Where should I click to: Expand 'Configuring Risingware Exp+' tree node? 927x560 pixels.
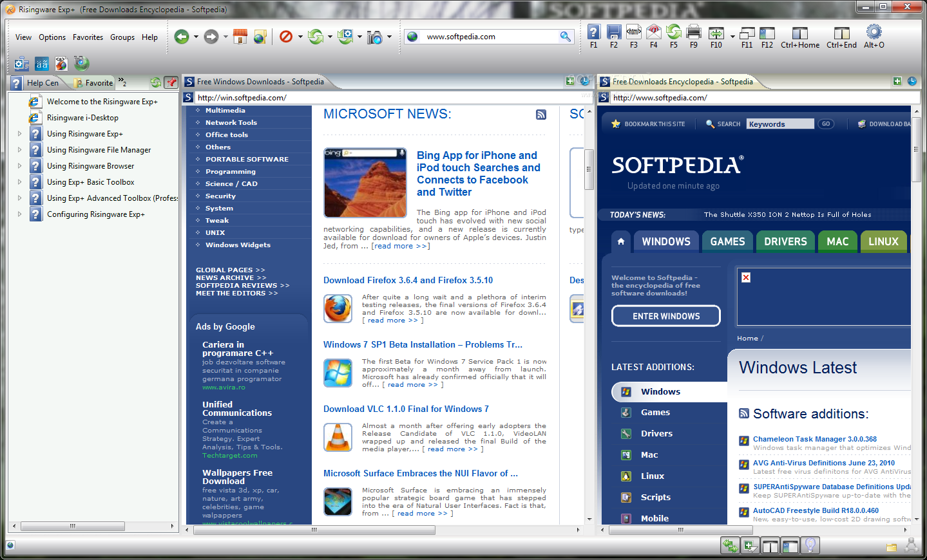19,214
